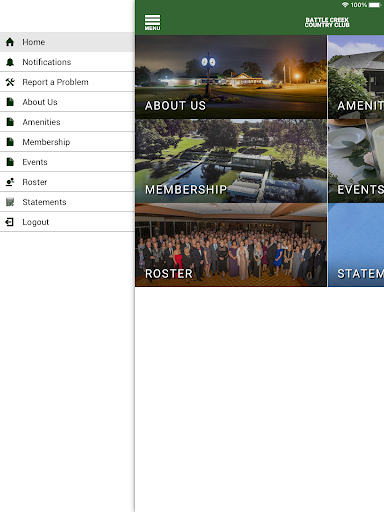Open the blue Statements tile
This screenshot has width=384, height=512.
pos(356,245)
